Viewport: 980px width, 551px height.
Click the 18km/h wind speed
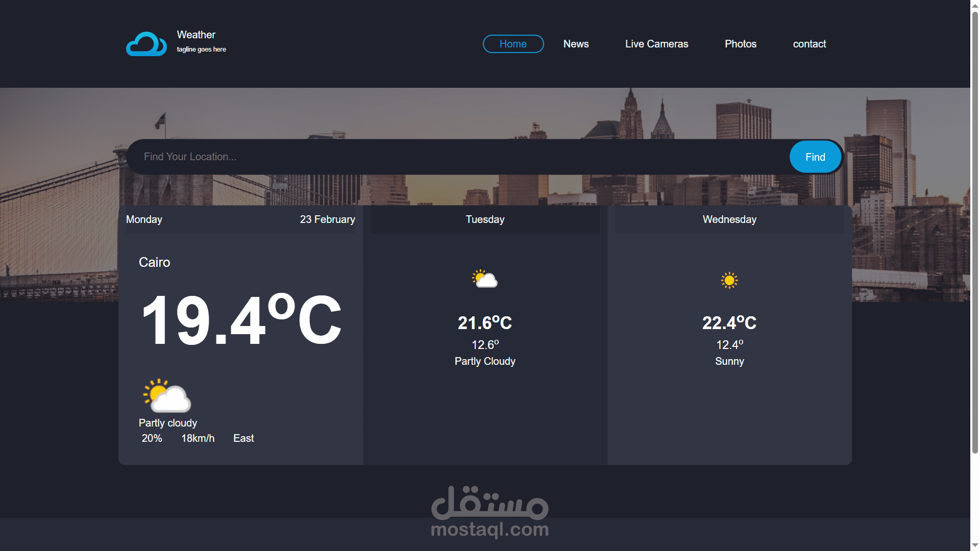click(x=198, y=438)
